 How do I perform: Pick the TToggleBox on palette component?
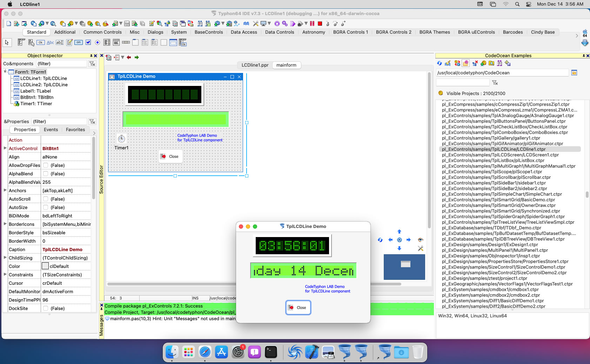(79, 42)
